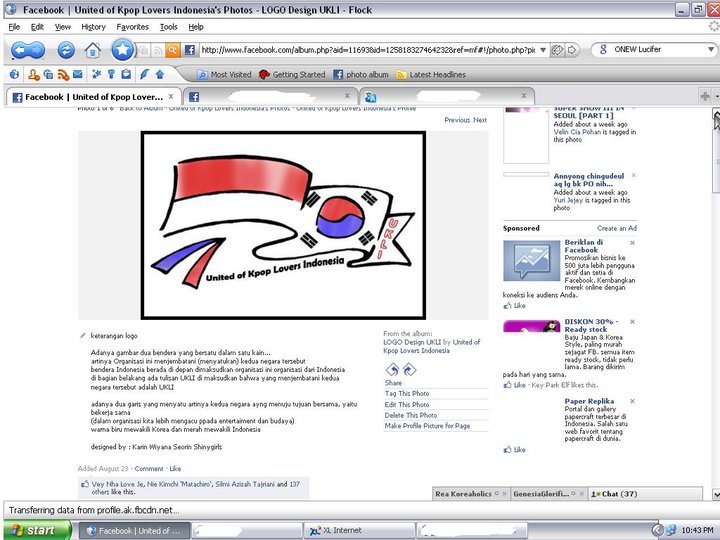Open the Help menu

[x=196, y=27]
